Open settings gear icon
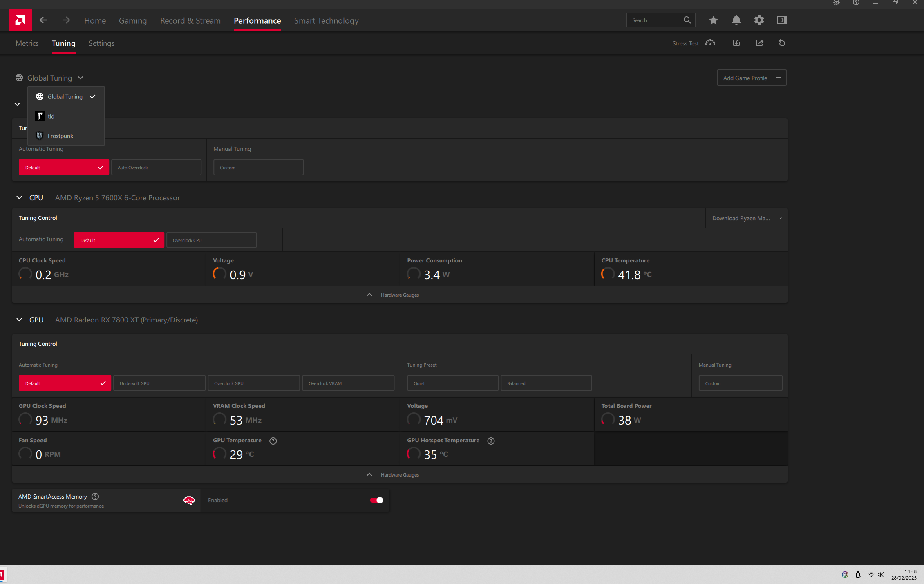The height and width of the screenshot is (584, 924). (x=759, y=20)
